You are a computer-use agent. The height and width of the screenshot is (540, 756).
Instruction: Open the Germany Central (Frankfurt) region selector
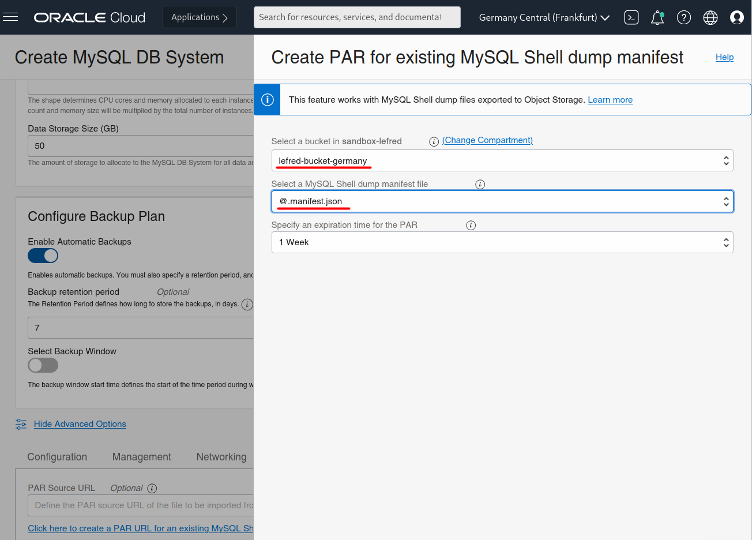(544, 18)
